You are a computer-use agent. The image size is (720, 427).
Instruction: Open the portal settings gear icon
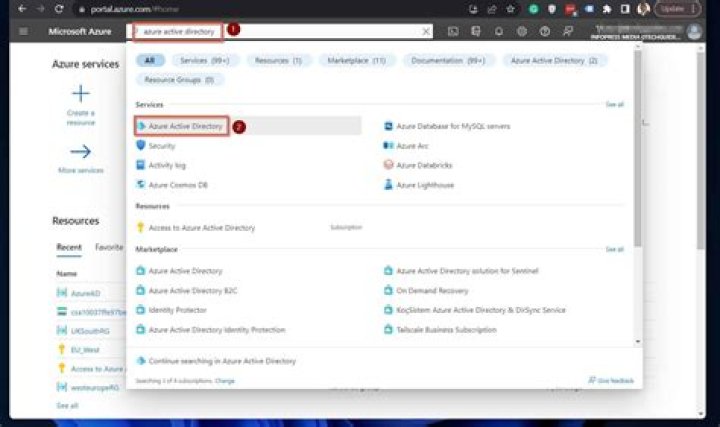click(x=522, y=31)
